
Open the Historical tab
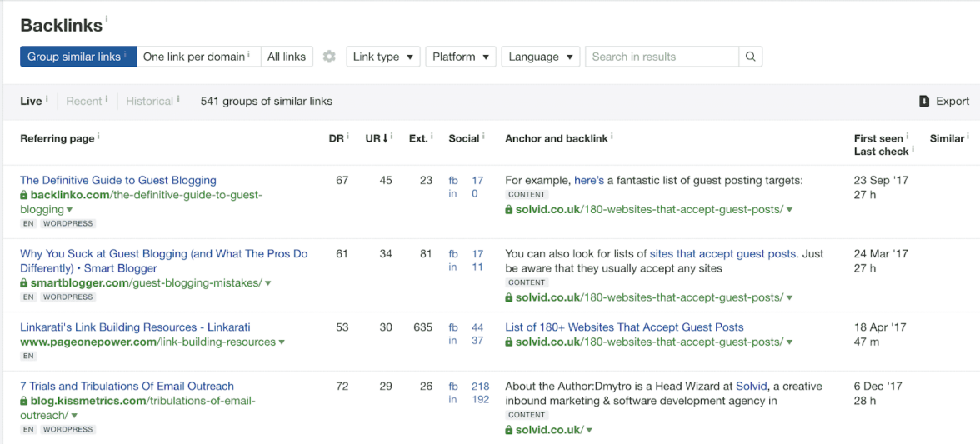pyautogui.click(x=149, y=101)
